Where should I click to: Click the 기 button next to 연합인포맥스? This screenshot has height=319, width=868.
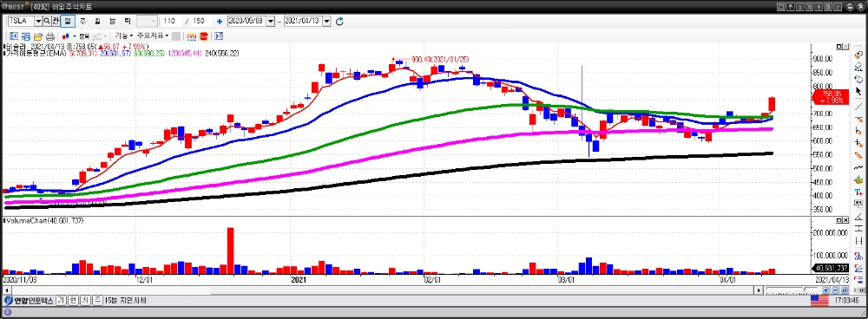[x=61, y=301]
